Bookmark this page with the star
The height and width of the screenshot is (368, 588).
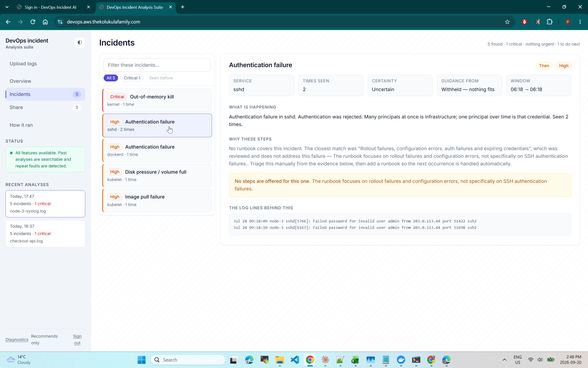click(507, 22)
